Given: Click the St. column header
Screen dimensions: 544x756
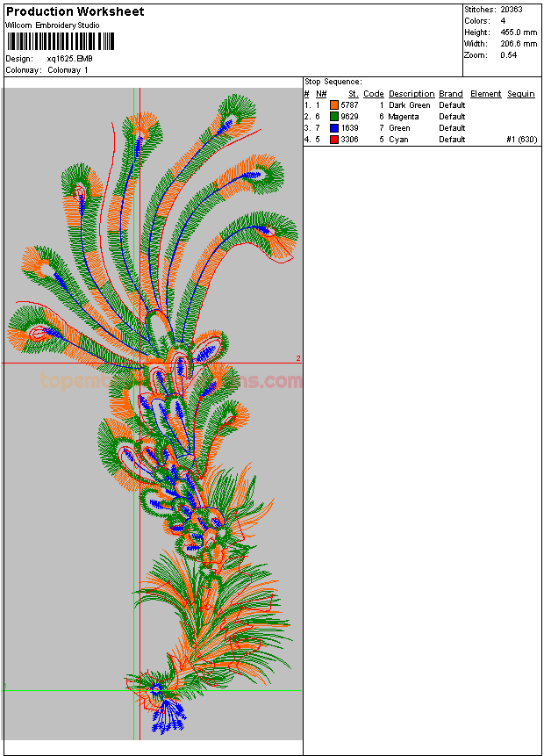Looking at the screenshot, I should coord(353,94).
